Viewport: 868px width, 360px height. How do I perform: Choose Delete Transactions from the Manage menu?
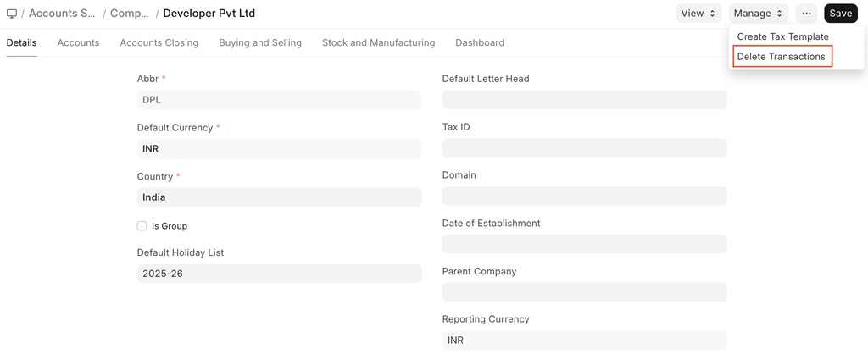click(782, 57)
